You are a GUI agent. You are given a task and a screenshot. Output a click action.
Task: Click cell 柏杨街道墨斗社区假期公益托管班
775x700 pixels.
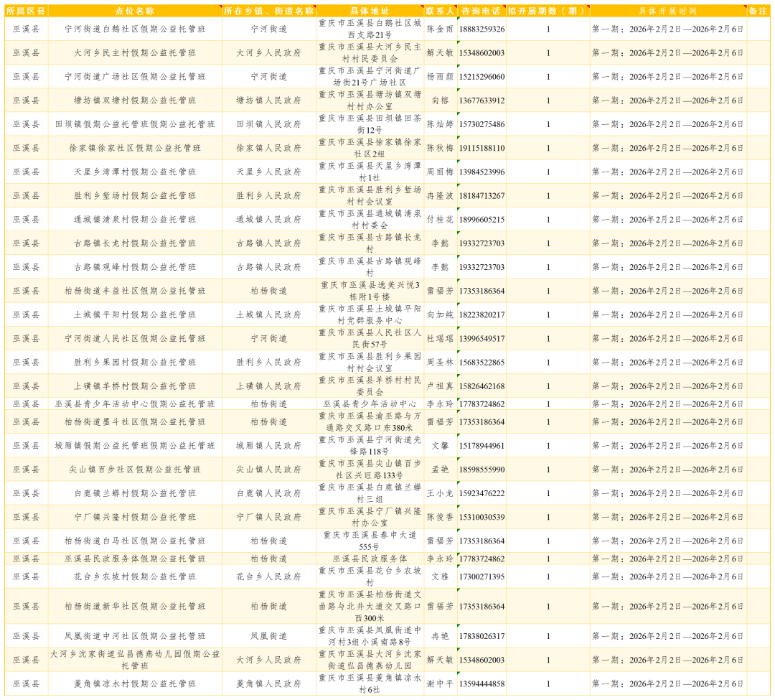coord(135,421)
